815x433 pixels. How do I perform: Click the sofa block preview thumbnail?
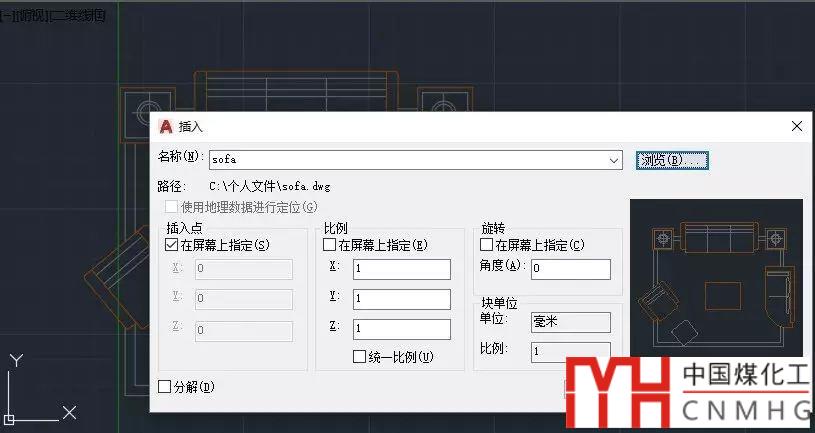(716, 278)
